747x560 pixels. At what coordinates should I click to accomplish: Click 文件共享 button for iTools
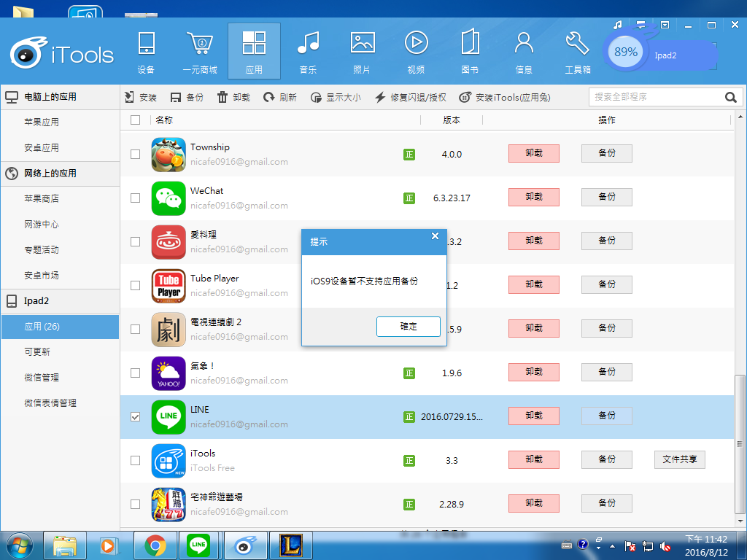(680, 460)
